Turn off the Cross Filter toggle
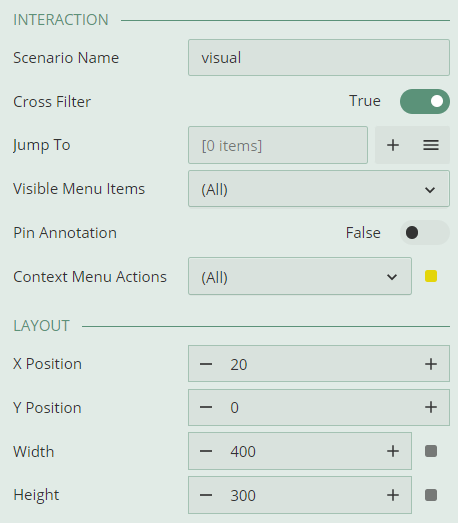The width and height of the screenshot is (458, 523). pos(425,101)
